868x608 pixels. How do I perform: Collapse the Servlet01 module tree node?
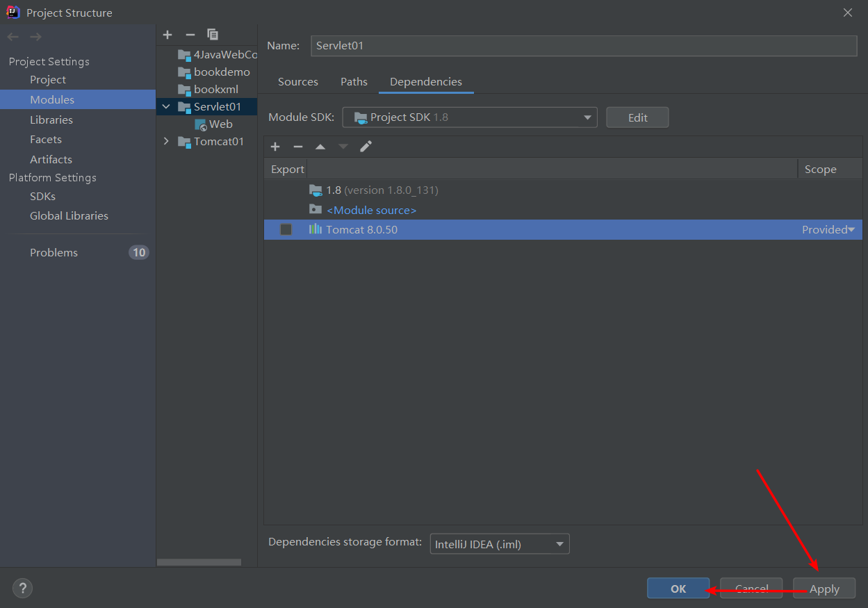[x=166, y=107]
